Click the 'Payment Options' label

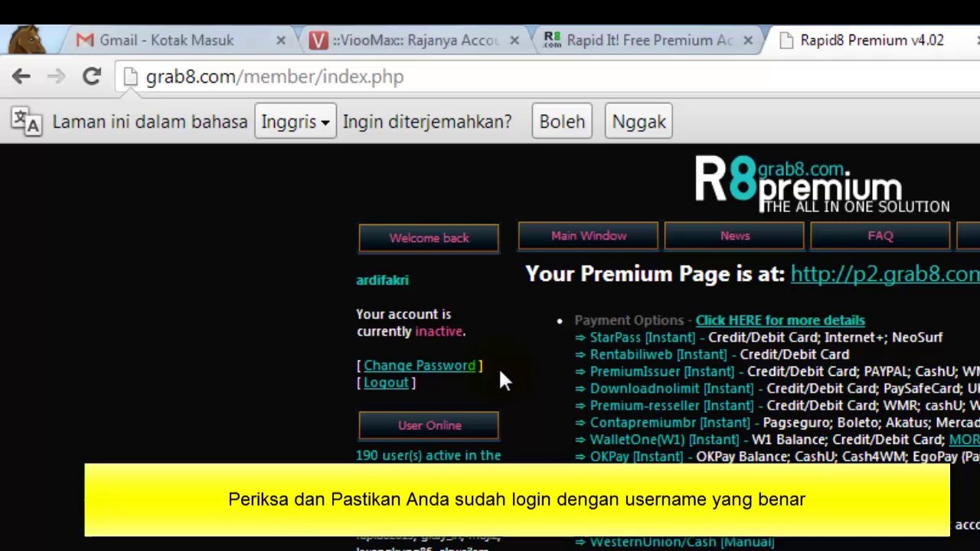point(629,321)
